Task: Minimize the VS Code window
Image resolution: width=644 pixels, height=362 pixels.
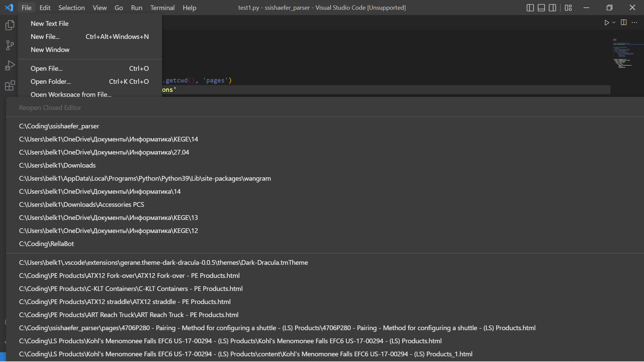Action: tap(586, 8)
